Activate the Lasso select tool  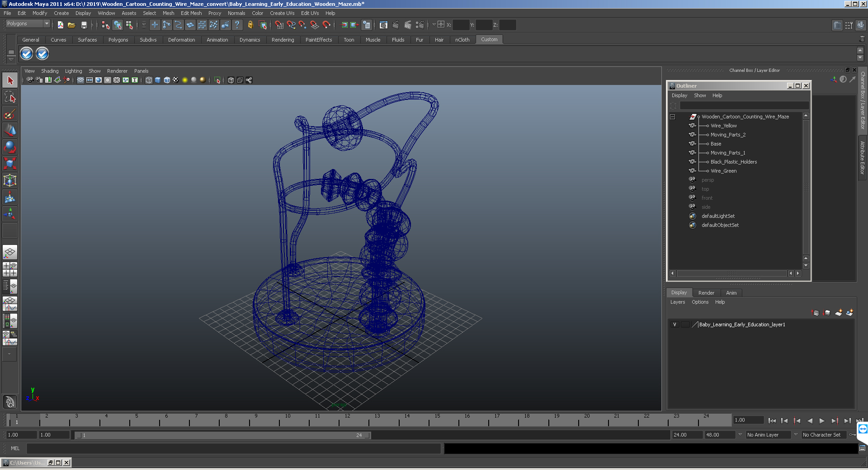10,97
